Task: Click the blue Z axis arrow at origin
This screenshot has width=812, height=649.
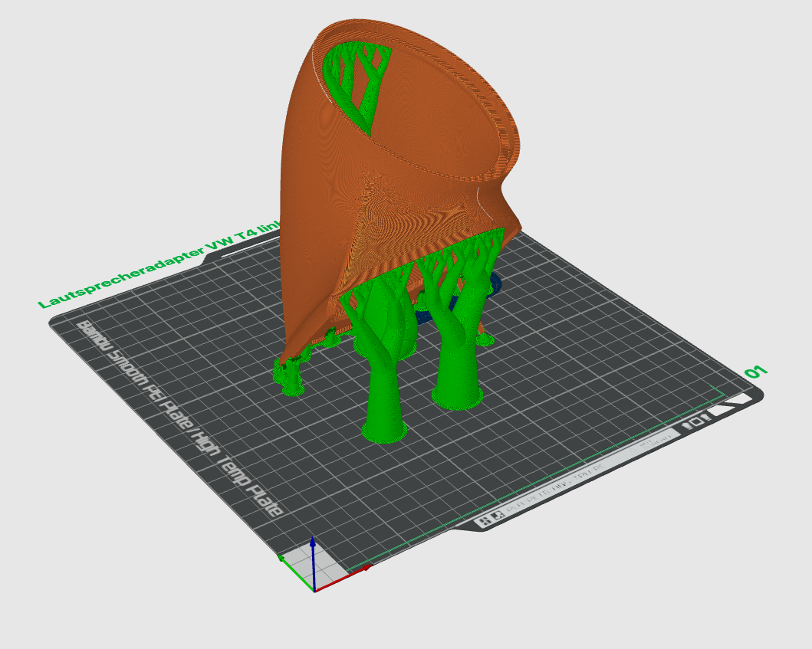Action: (313, 559)
